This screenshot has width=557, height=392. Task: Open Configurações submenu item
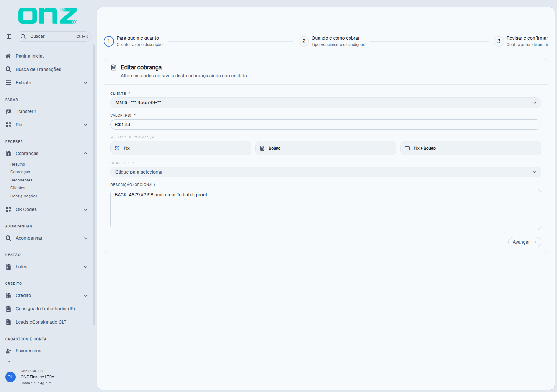(24, 196)
